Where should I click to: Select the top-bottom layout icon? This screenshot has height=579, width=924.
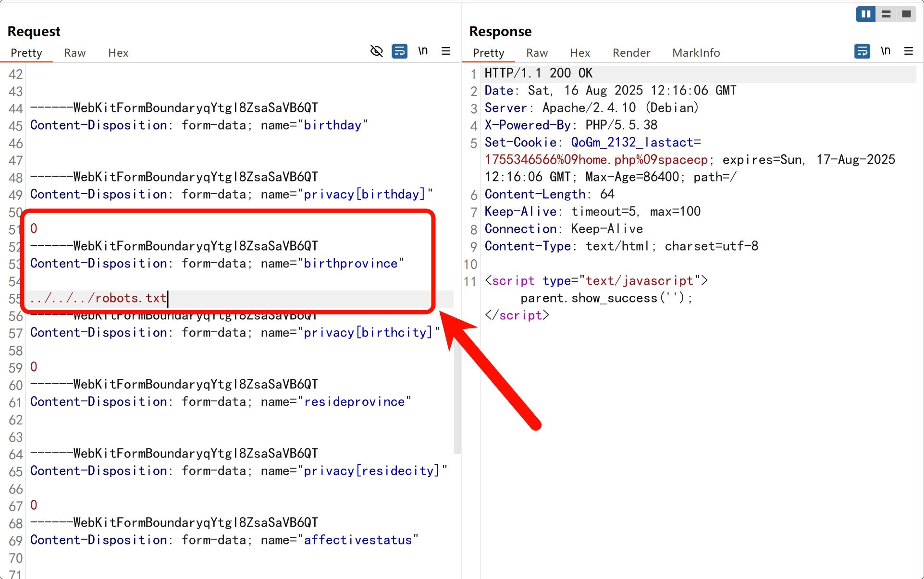point(886,14)
